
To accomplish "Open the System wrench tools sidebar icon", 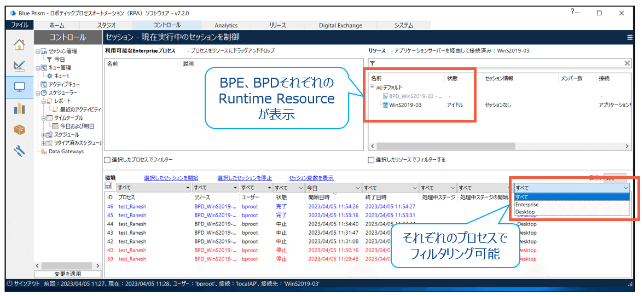I will [x=19, y=151].
